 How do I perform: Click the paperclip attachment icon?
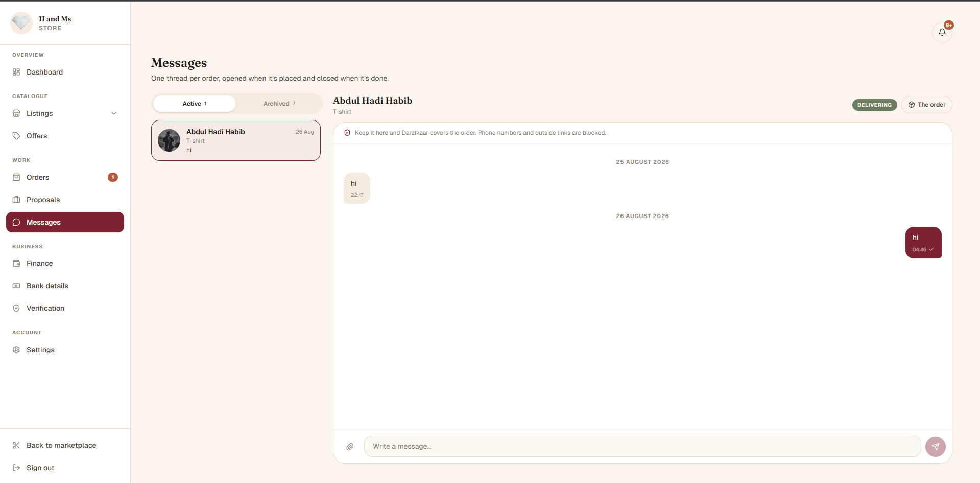coord(350,447)
